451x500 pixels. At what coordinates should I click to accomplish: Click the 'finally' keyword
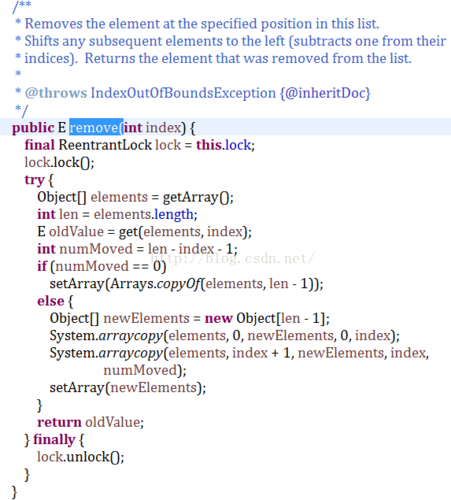pyautogui.click(x=54, y=440)
